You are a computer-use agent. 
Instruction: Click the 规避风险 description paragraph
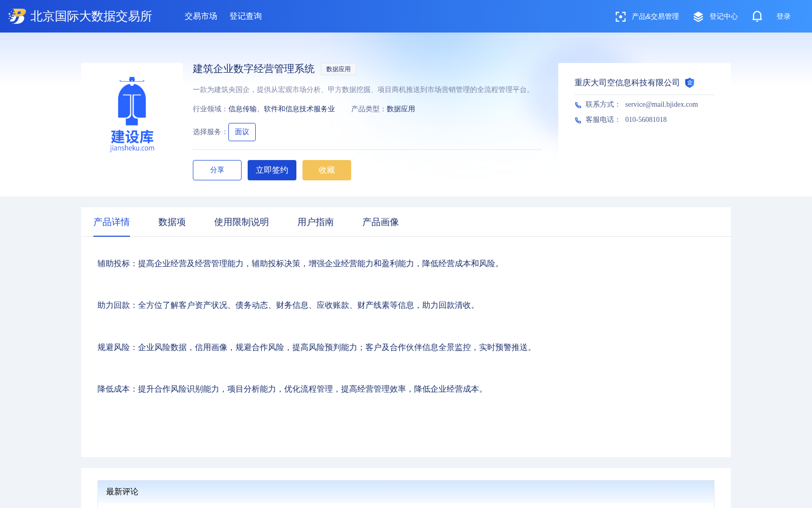point(317,347)
